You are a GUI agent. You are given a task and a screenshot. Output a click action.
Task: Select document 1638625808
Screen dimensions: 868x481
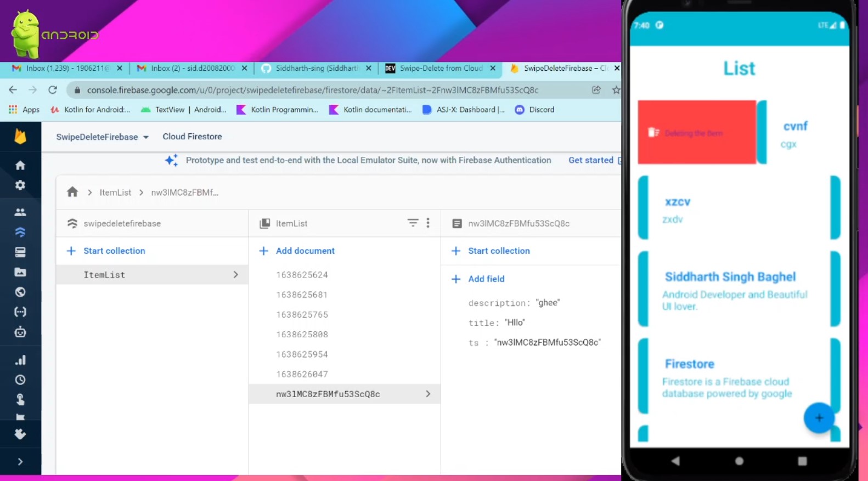click(302, 335)
